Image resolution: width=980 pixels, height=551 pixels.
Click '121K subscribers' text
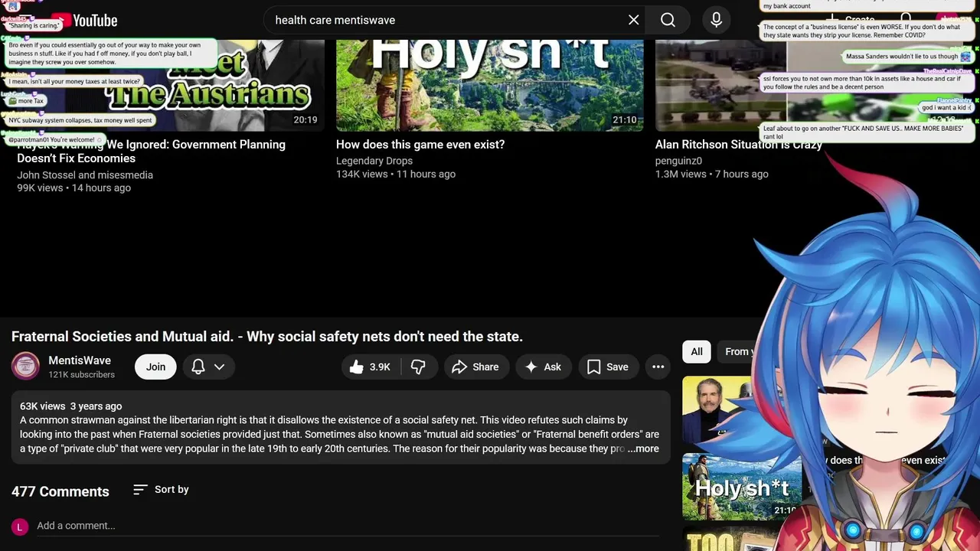(x=81, y=375)
